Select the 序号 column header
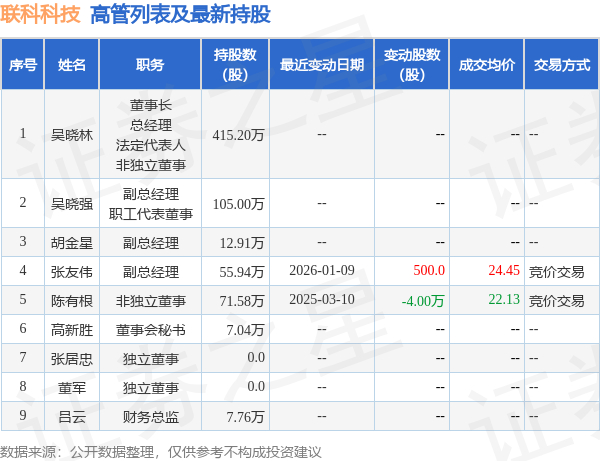The image size is (600, 461). click(23, 65)
